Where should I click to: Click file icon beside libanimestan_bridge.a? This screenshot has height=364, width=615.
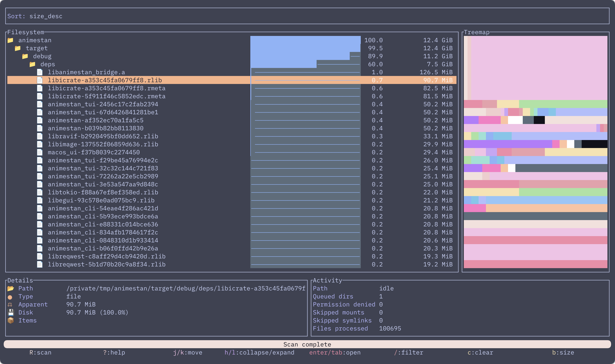pos(40,72)
